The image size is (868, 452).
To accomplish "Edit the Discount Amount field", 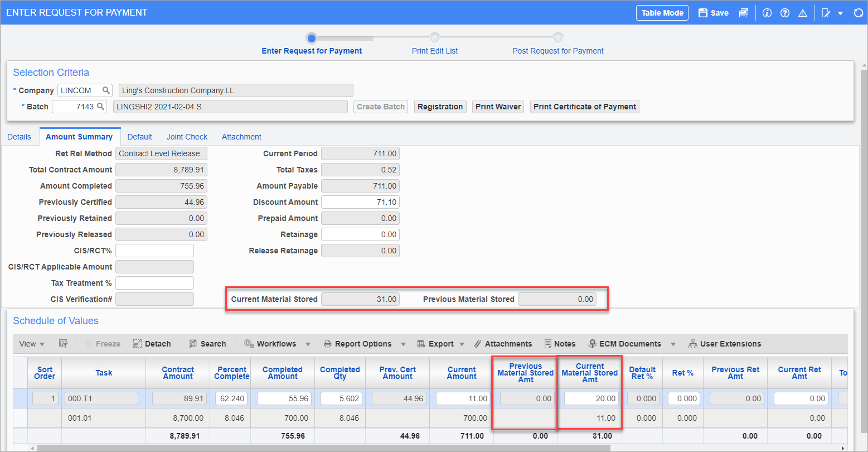I will 360,201.
